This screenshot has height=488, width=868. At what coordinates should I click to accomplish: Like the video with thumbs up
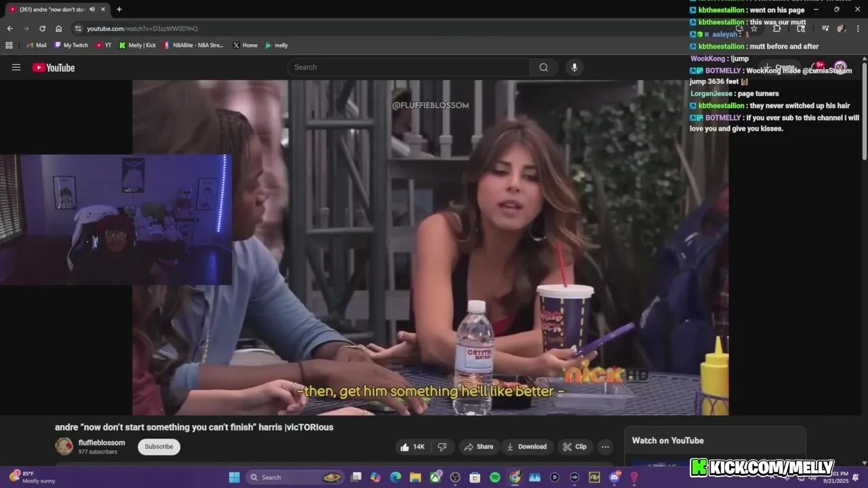[413, 447]
